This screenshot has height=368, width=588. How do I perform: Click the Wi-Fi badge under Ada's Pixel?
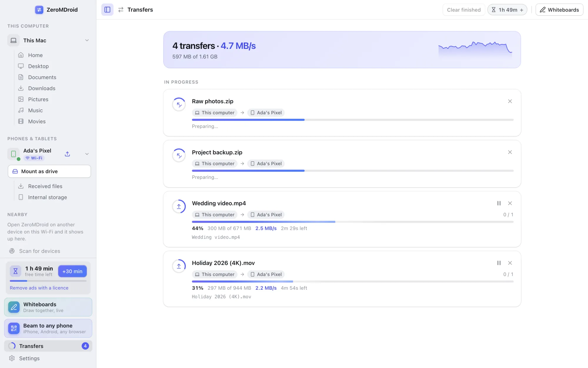point(34,158)
